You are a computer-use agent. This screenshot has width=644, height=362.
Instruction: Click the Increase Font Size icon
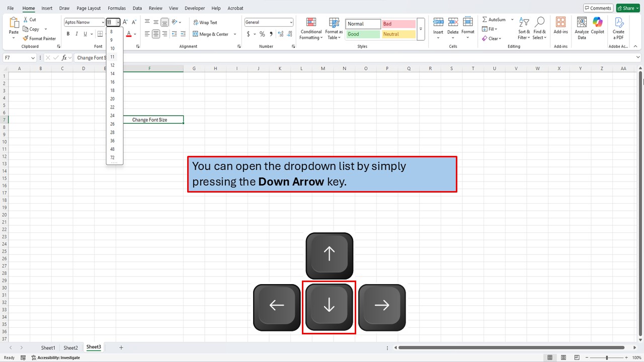click(125, 22)
